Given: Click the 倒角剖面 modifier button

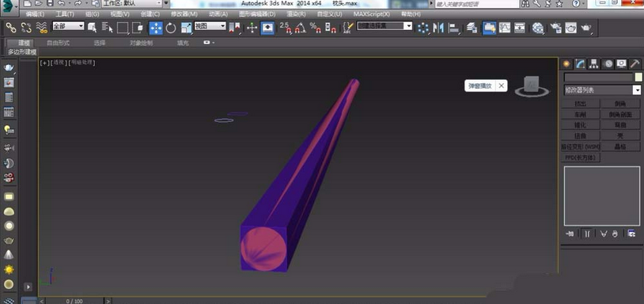Looking at the screenshot, I should (x=620, y=114).
